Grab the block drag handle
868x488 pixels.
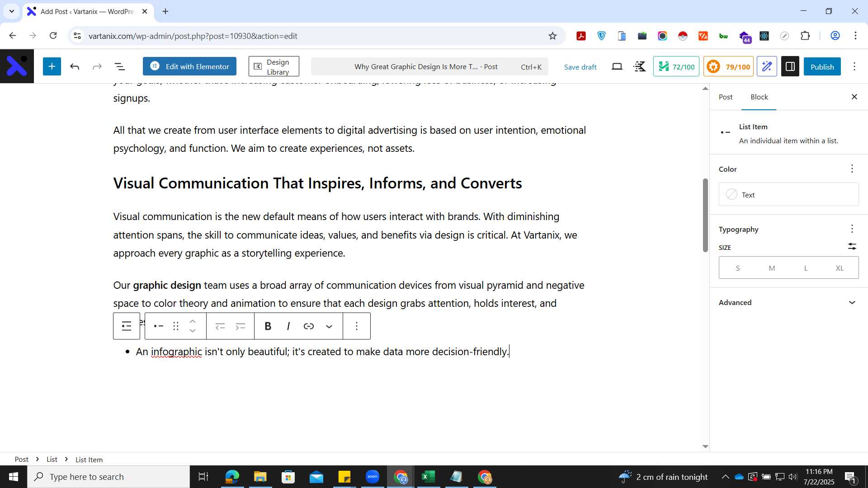(176, 326)
